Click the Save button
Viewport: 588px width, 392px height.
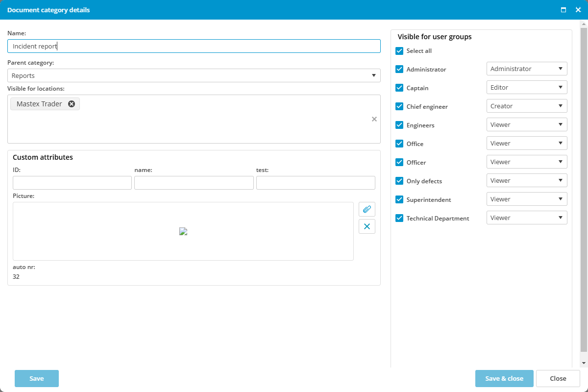[37, 378]
